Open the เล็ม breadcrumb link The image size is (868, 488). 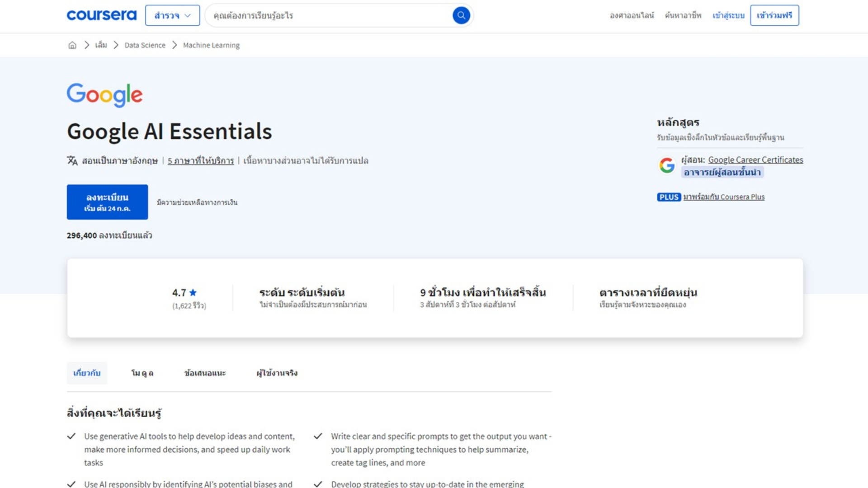tap(101, 45)
